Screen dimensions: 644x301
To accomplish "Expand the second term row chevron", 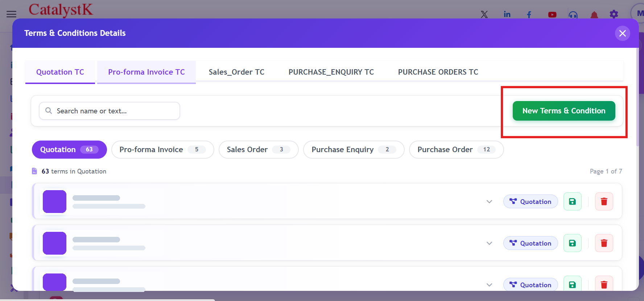I will click(x=489, y=243).
